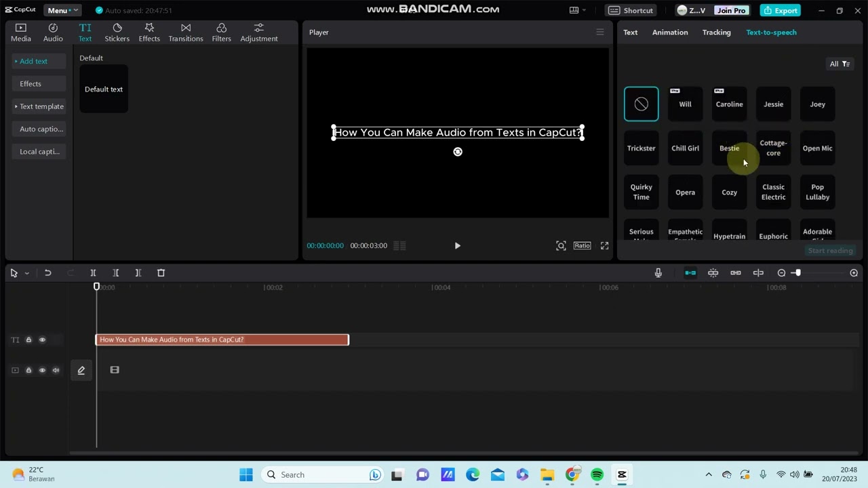The height and width of the screenshot is (488, 868).
Task: Delete the selected clip using trash icon
Action: pyautogui.click(x=161, y=272)
